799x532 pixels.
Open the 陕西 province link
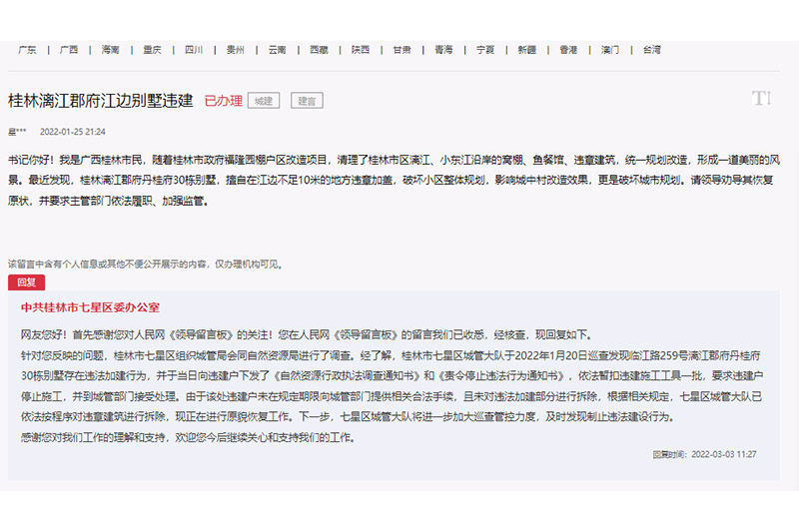(361, 50)
